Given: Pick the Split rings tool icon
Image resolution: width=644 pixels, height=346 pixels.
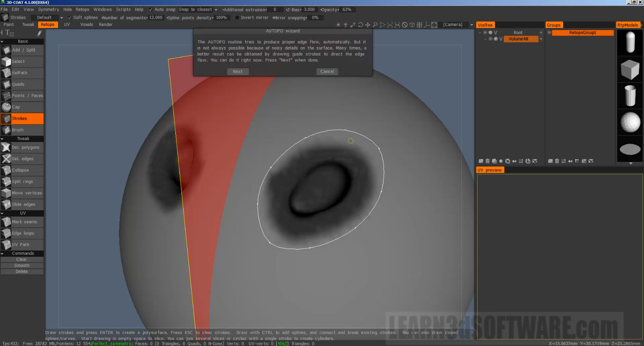Looking at the screenshot, I should pos(6,181).
